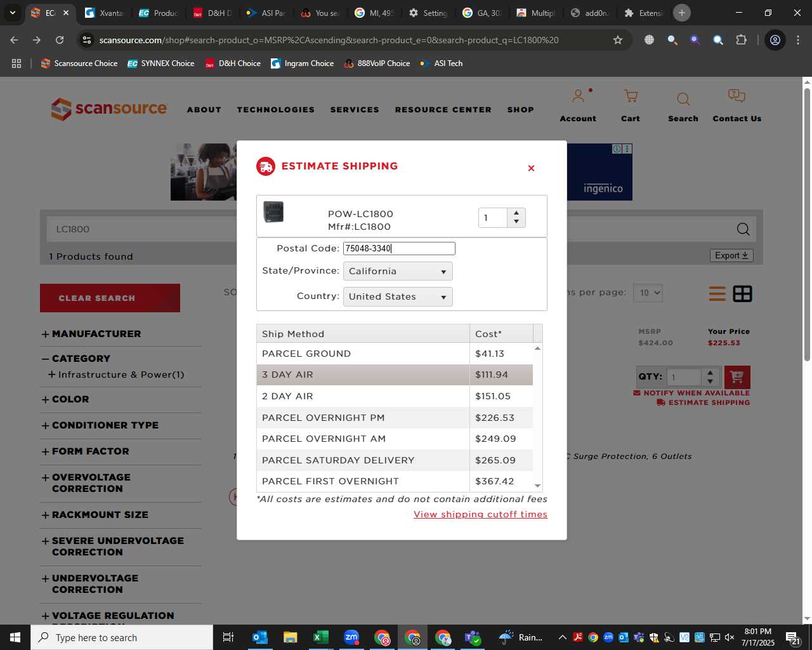Increase quantity in Estimate Shipping dialog
The image size is (812, 650).
pos(516,213)
